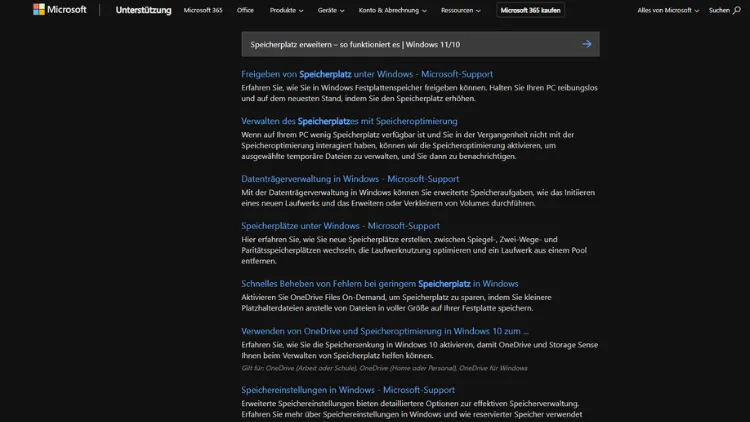Open Freigeben von Speicherplatz unter Windows result

367,74
